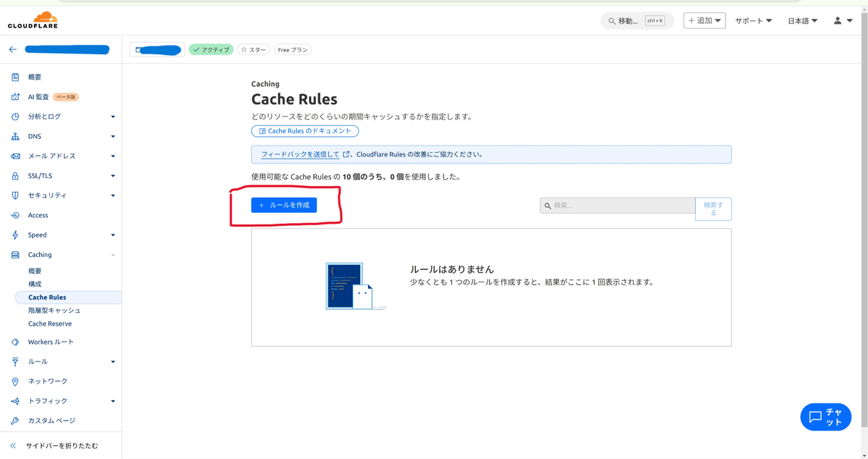Screen dimensions: 868x459
Task: Expand the 分析とログ sidebar section
Action: point(113,117)
